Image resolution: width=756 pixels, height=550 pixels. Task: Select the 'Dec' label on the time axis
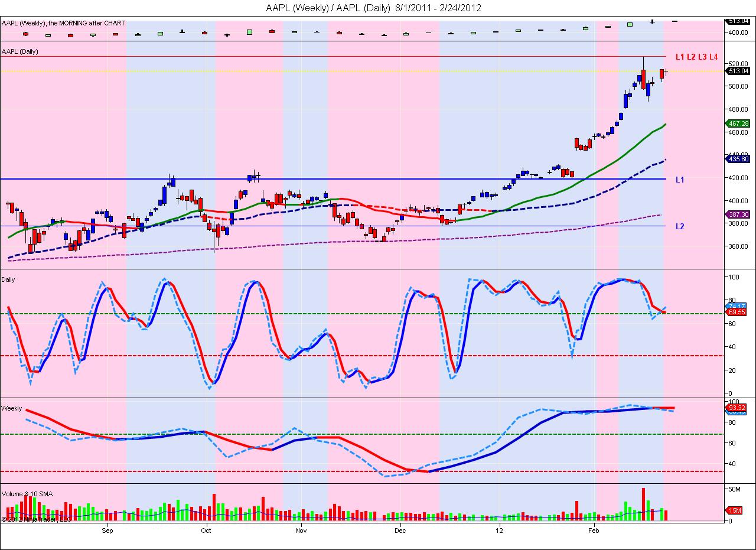pos(400,531)
